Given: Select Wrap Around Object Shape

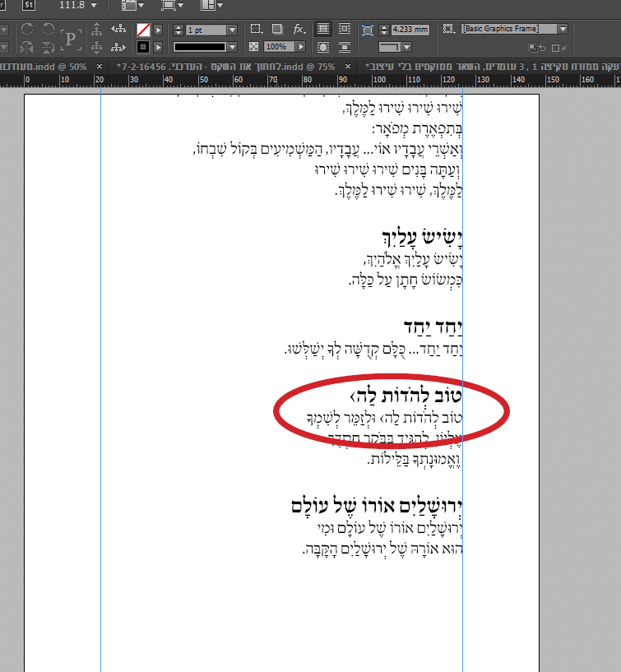Looking at the screenshot, I should pos(323,47).
